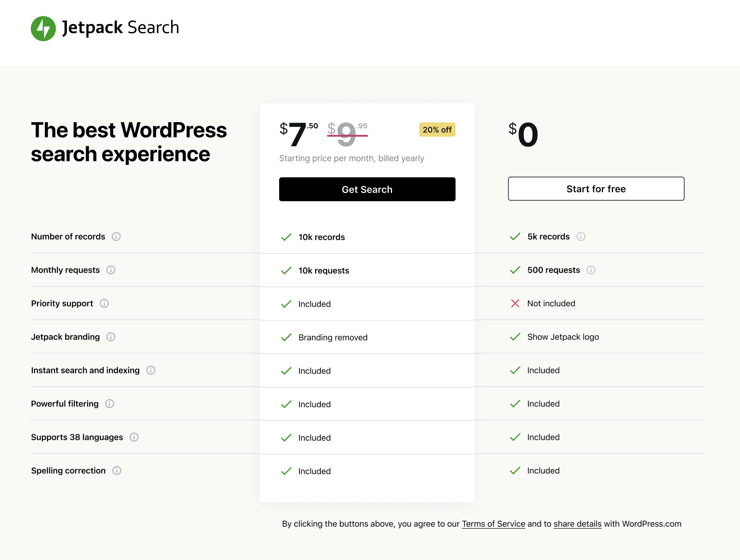Click the '10k requests' text
The image size is (740, 560).
pos(324,271)
